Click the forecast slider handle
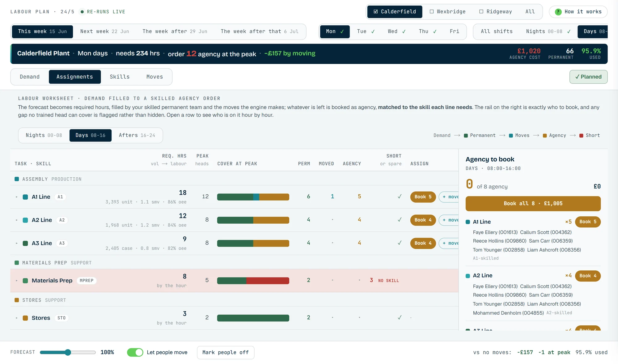The height and width of the screenshot is (364, 618). 68,352
